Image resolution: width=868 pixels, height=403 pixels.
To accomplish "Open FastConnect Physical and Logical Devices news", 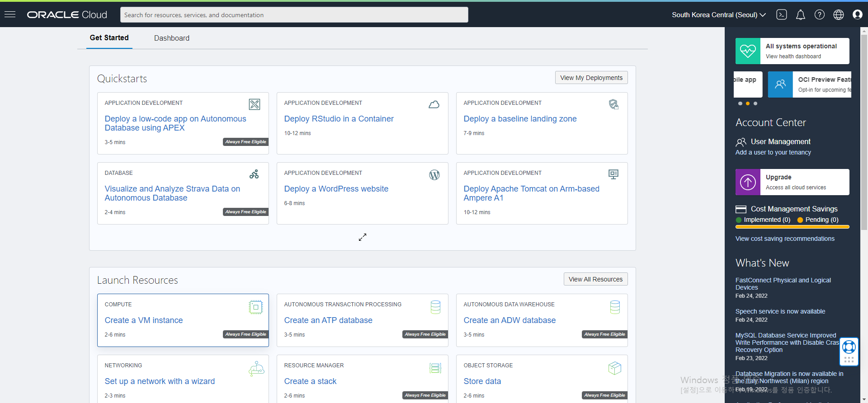I will point(783,284).
